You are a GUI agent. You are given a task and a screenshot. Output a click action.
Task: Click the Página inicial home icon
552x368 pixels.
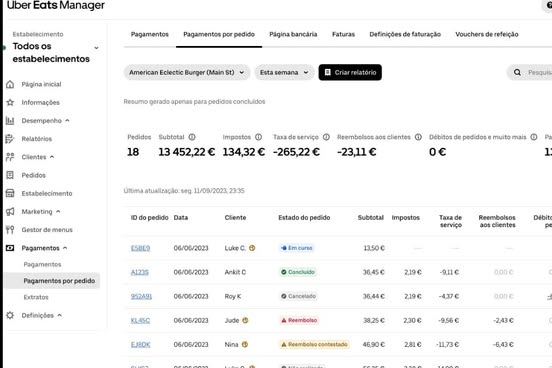pyautogui.click(x=10, y=84)
